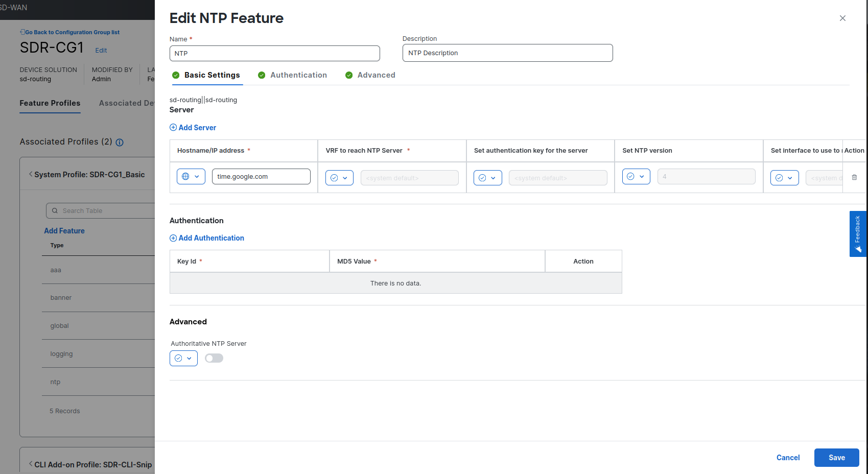Image resolution: width=868 pixels, height=474 pixels.
Task: Click the NTP Description input field
Action: click(x=507, y=53)
